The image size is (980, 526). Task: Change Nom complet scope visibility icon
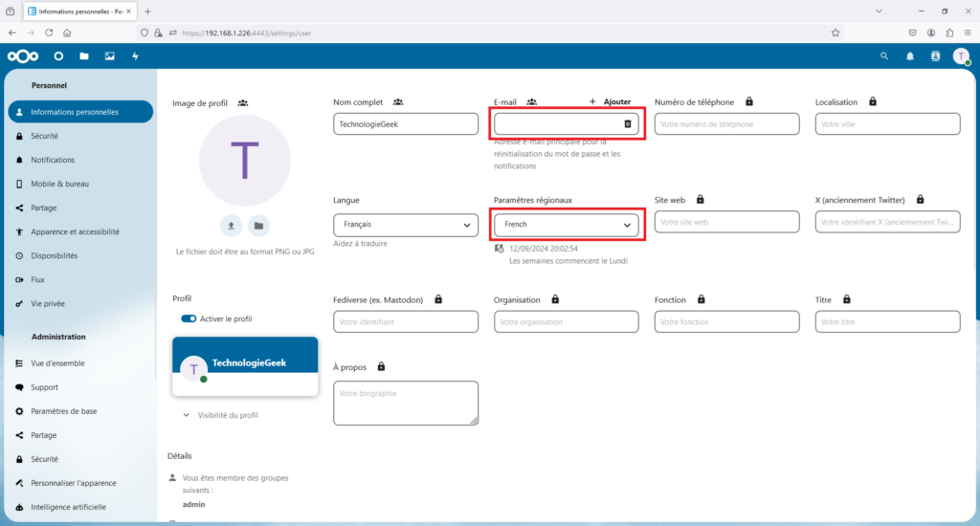pyautogui.click(x=398, y=101)
